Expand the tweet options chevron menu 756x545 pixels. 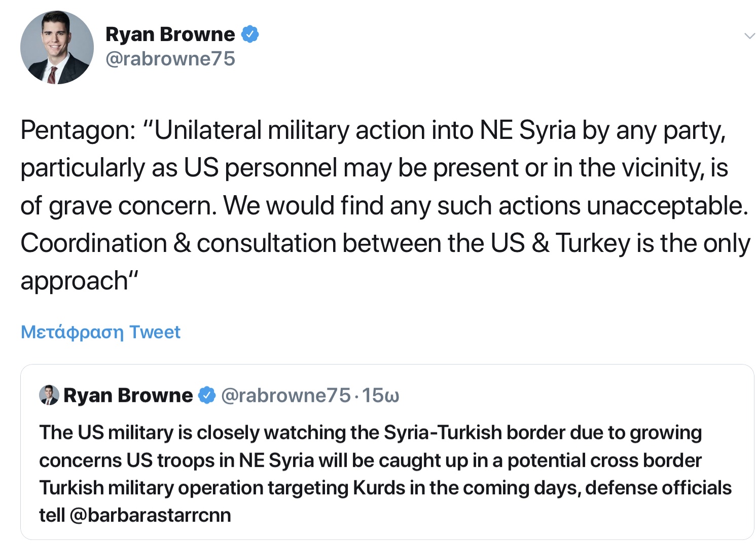pos(749,36)
